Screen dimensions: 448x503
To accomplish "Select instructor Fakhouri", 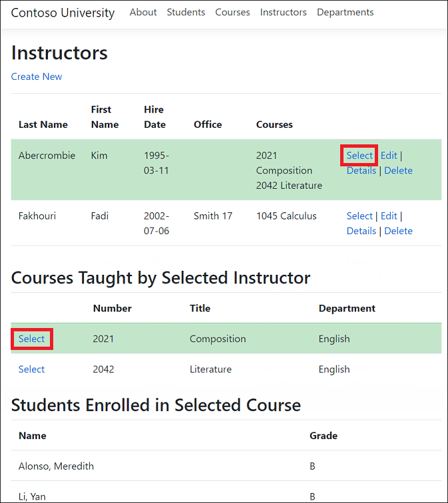I will coord(359,216).
